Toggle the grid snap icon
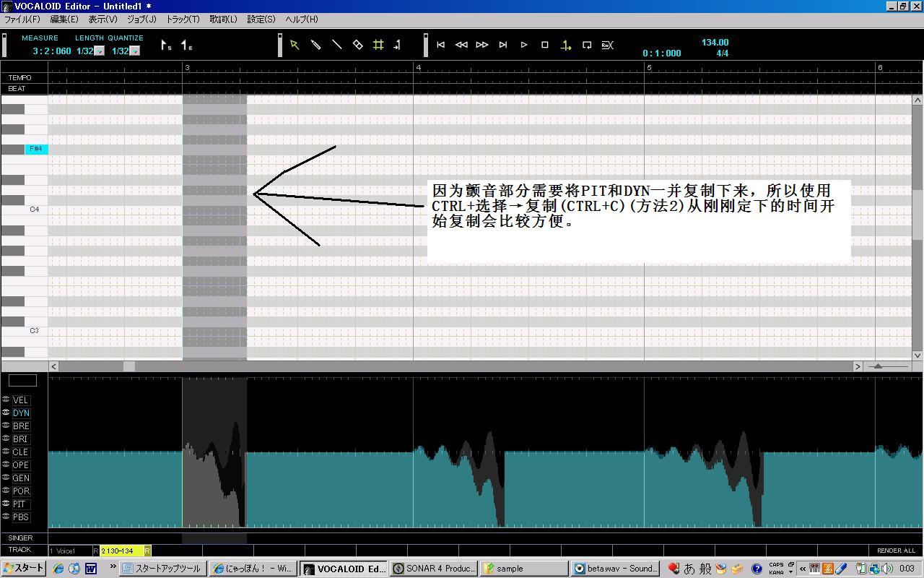This screenshot has height=578, width=924. click(x=378, y=45)
